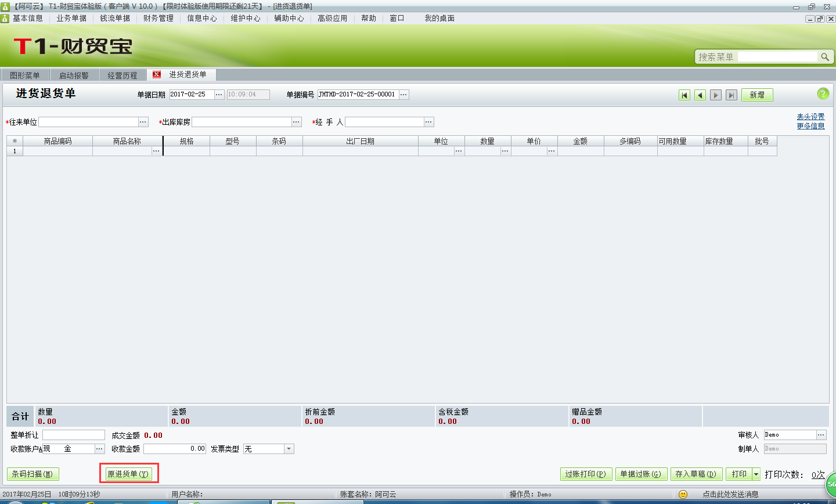Jump to the last document record
Image resolution: width=836 pixels, height=504 pixels.
(732, 95)
